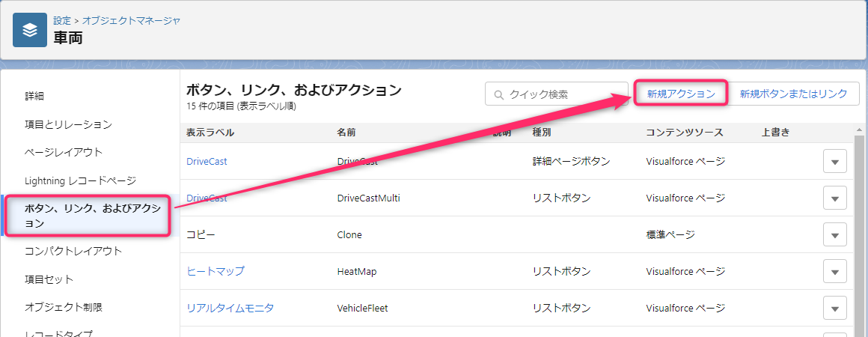Open the オブジェクト制限 sidebar item
Viewport: 868px width, 337px height.
coord(64,306)
